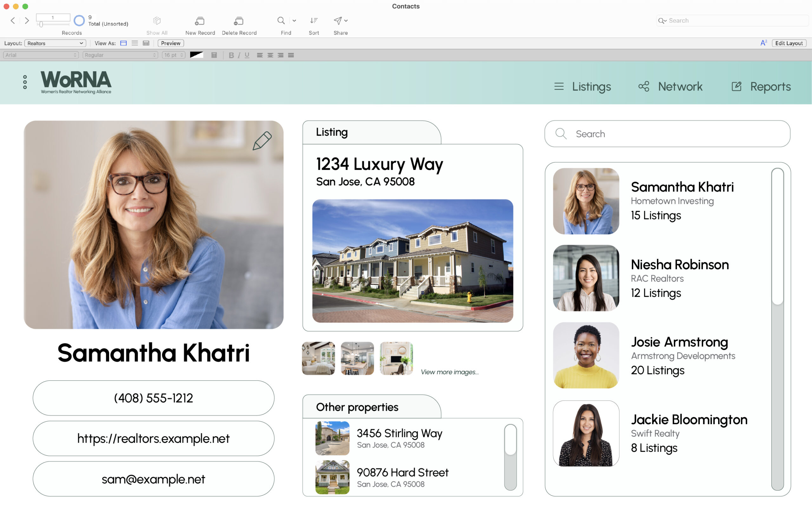
Task: Create a New Record
Action: 200,21
